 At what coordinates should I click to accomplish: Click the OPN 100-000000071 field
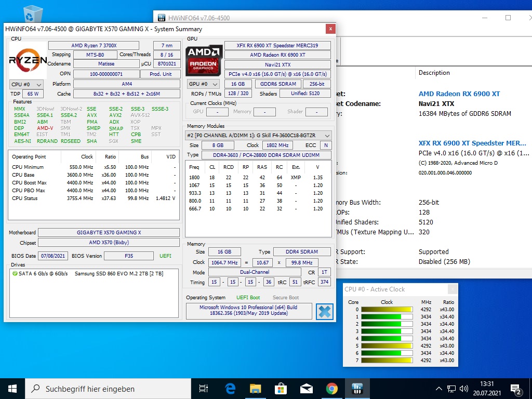pyautogui.click(x=106, y=74)
